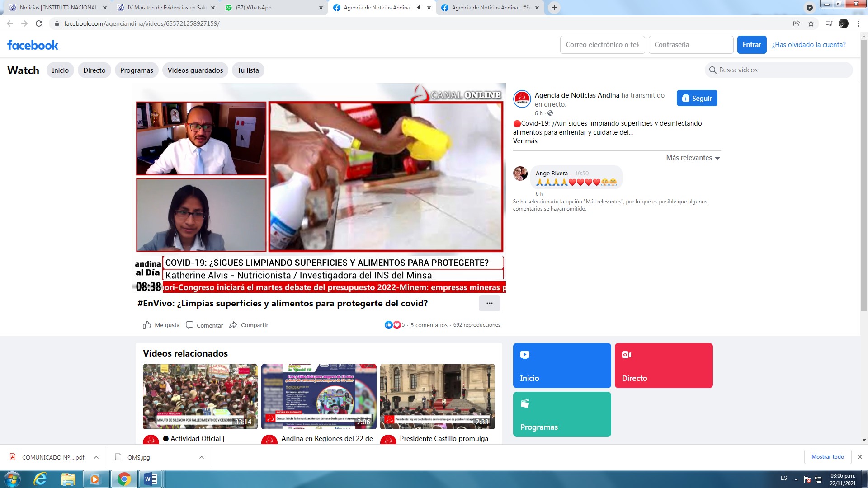Open Presidente Castillo promulga video thumbnail
The height and width of the screenshot is (488, 868).
[438, 396]
